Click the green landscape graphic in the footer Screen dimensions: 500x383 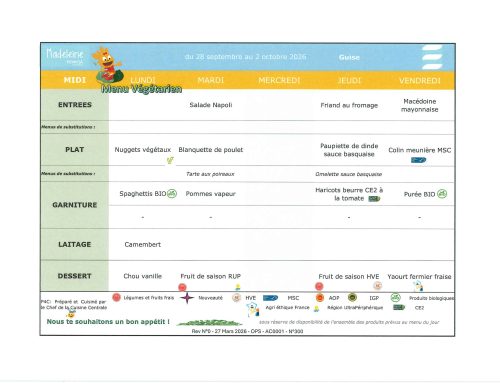(x=210, y=323)
